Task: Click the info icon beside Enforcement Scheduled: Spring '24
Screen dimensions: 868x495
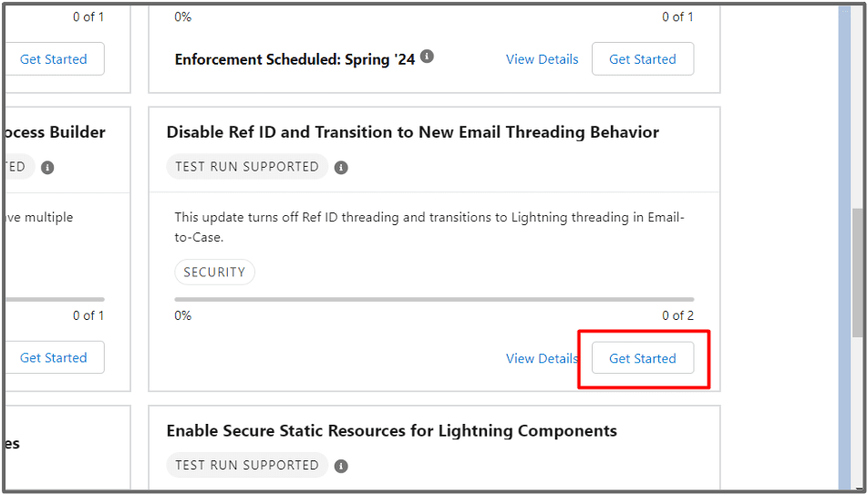Action: click(x=427, y=56)
